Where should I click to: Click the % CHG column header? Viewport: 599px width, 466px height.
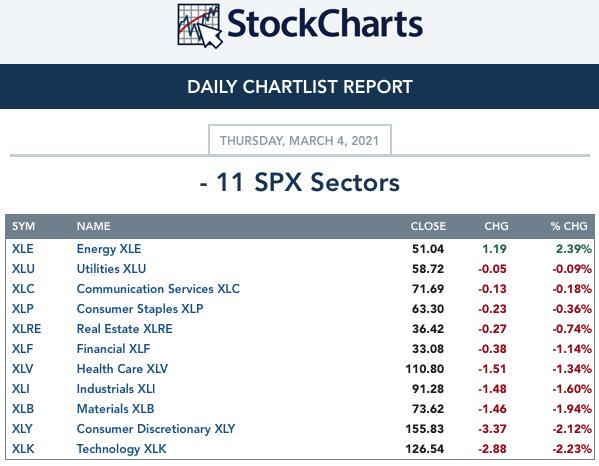[x=569, y=226]
